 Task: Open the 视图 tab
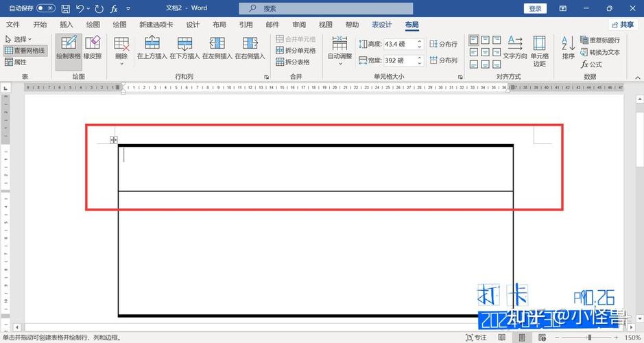(325, 25)
